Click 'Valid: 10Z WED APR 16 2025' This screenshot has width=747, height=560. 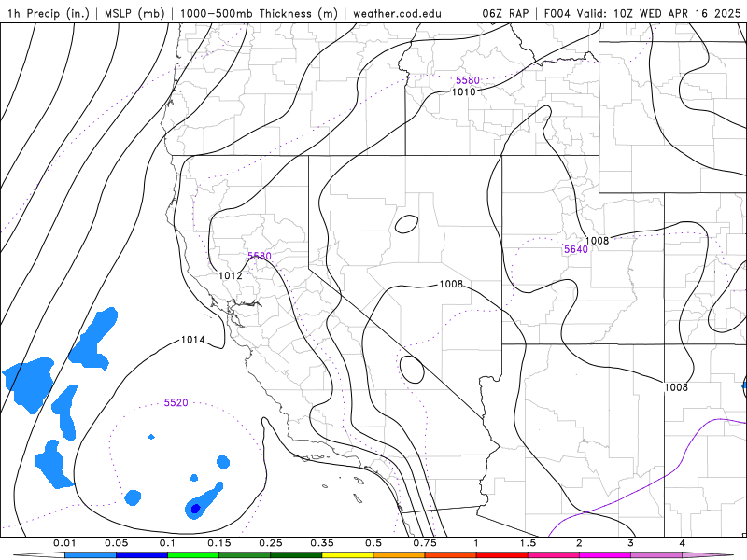click(x=659, y=13)
